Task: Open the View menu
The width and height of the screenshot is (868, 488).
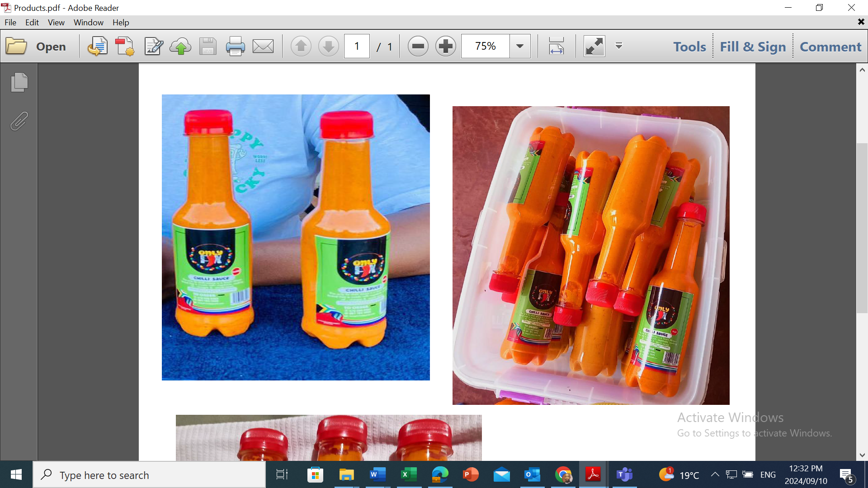Action: (56, 22)
